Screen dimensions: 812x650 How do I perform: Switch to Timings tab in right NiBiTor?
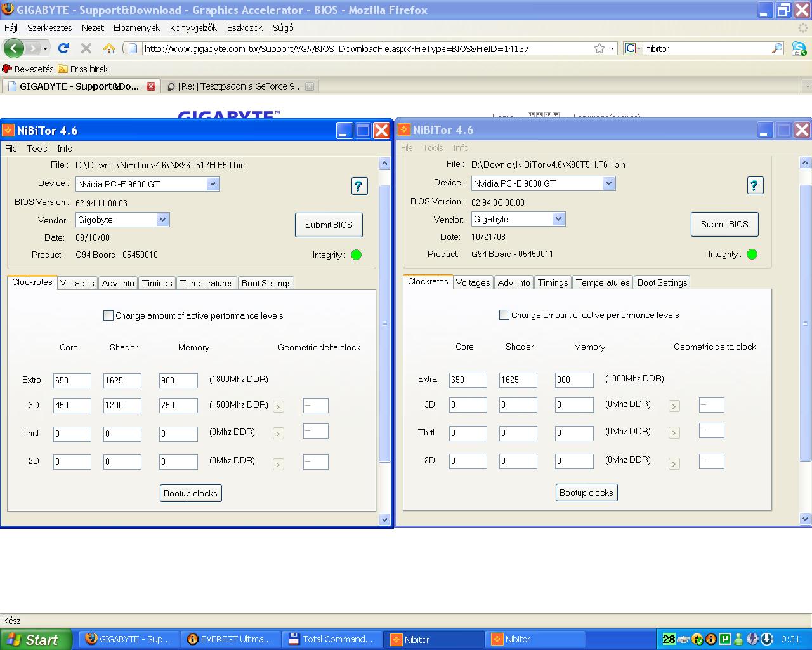pyautogui.click(x=553, y=282)
